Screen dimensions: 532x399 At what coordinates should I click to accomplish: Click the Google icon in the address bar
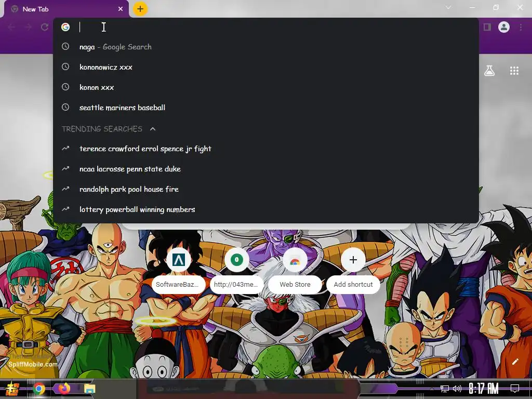coord(65,27)
